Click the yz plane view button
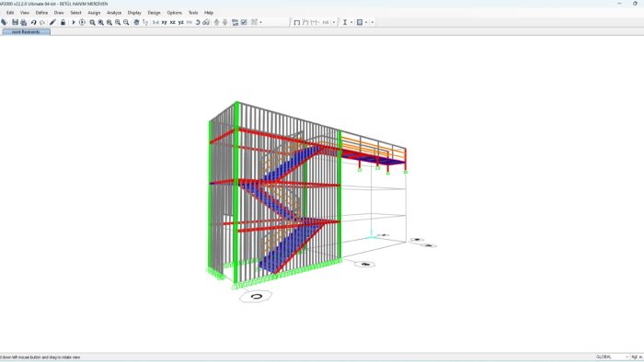This screenshot has height=362, width=644. [180, 23]
